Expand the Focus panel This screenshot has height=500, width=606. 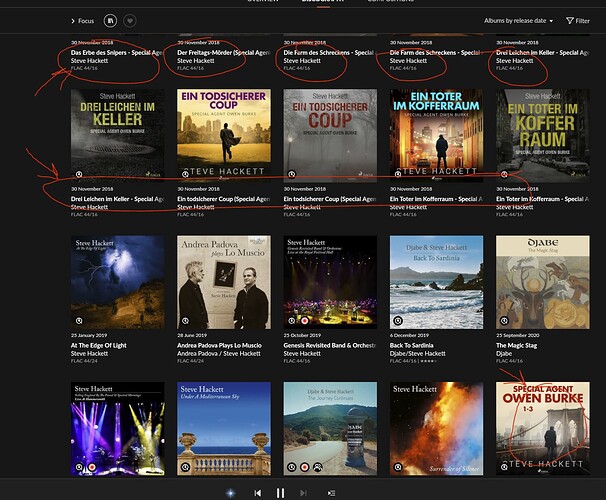(x=82, y=21)
